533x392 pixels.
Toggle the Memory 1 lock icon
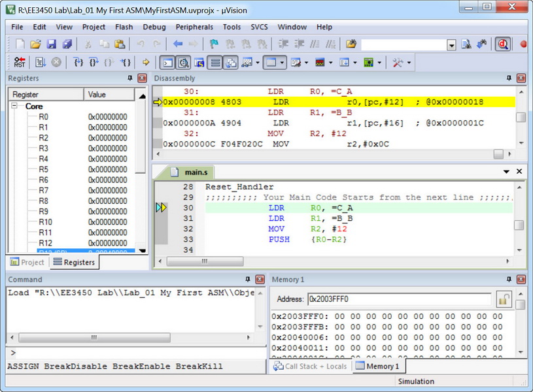point(504,299)
